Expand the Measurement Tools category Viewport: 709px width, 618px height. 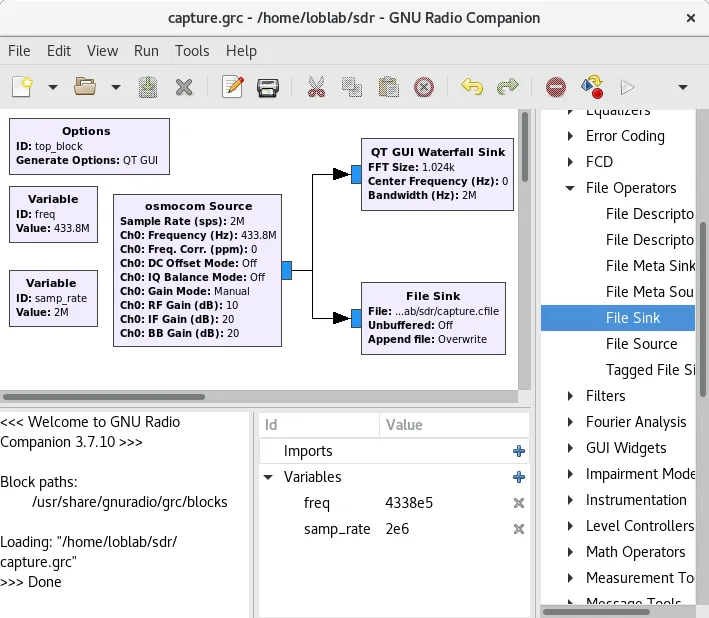570,578
